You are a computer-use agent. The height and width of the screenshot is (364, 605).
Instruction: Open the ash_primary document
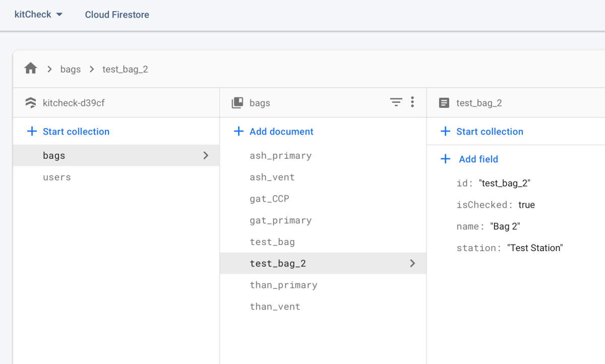pyautogui.click(x=280, y=156)
